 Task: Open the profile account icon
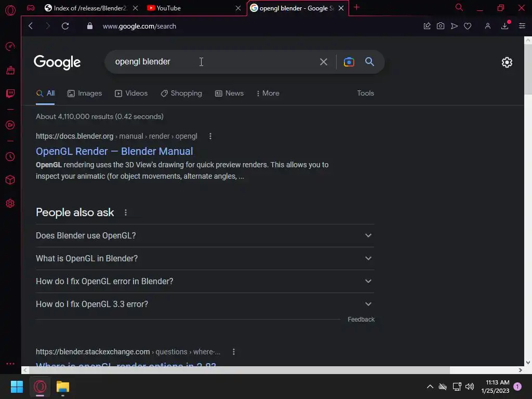[487, 26]
